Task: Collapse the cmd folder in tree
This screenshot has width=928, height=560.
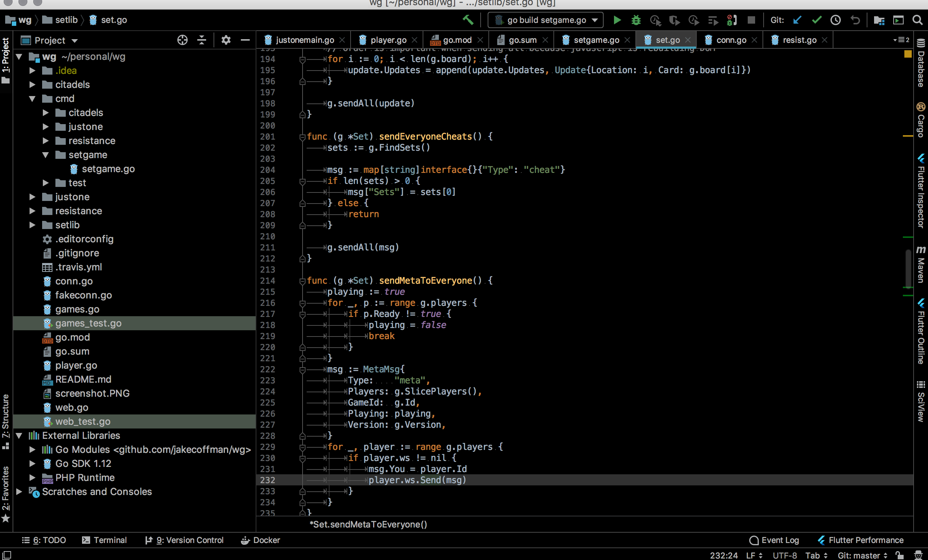Action: coord(33,99)
